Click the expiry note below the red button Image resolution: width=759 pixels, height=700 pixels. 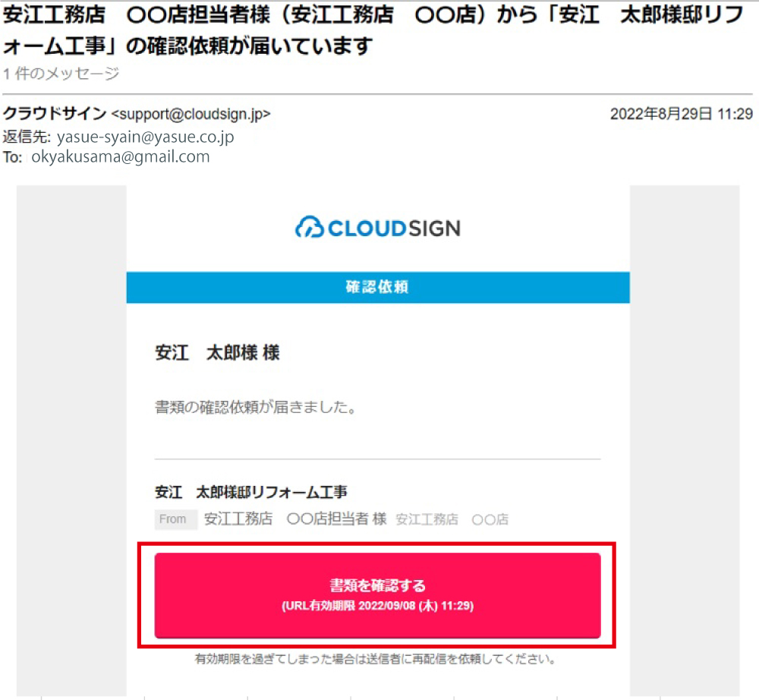click(x=375, y=659)
